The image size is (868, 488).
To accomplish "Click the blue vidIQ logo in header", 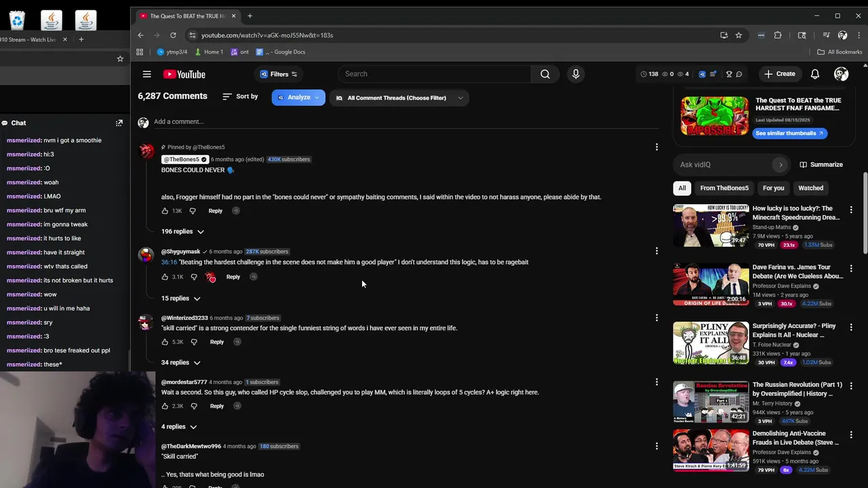I will click(x=702, y=74).
